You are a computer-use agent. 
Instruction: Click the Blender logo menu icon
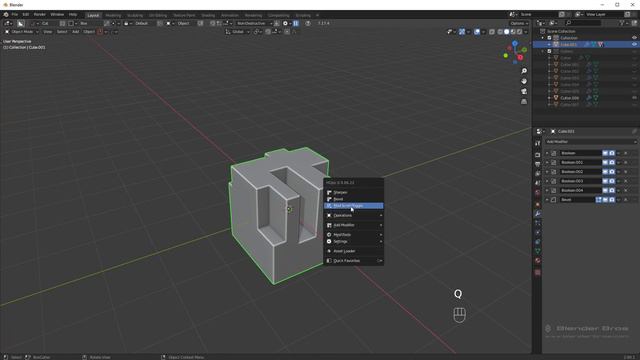[x=6, y=15]
